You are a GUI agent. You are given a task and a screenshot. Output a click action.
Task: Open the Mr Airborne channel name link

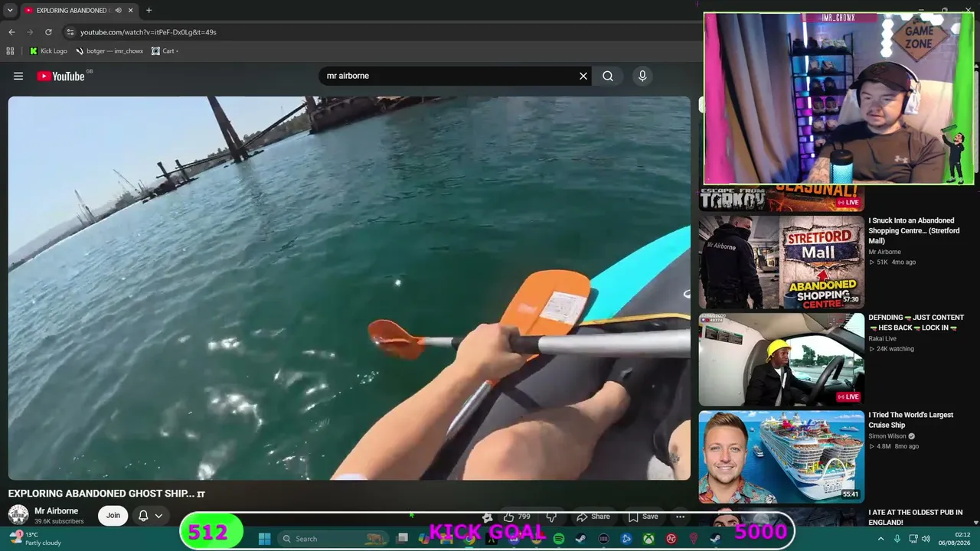click(57, 510)
